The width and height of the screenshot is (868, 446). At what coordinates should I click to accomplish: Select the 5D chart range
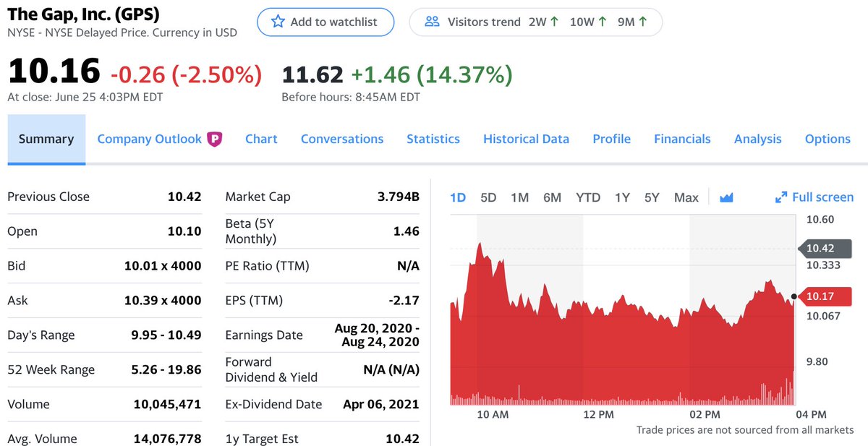488,197
